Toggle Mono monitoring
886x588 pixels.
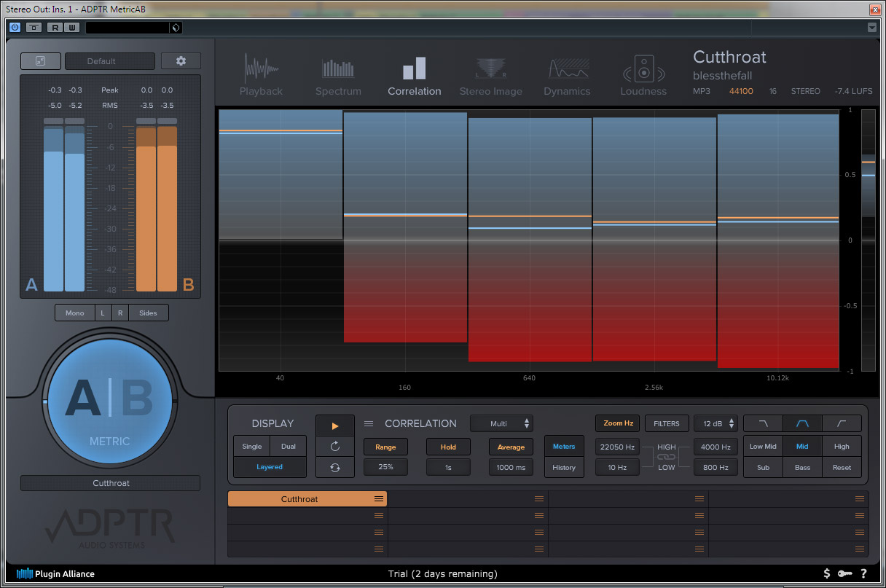[x=75, y=313]
